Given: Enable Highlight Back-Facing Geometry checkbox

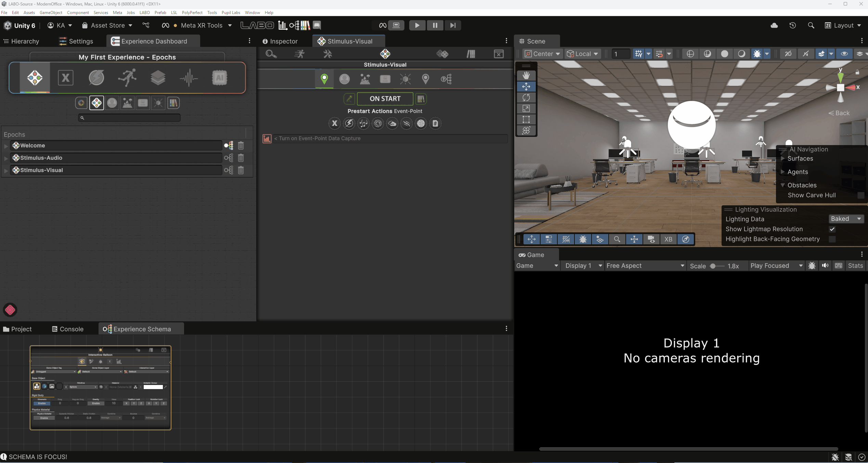Looking at the screenshot, I should click(832, 239).
